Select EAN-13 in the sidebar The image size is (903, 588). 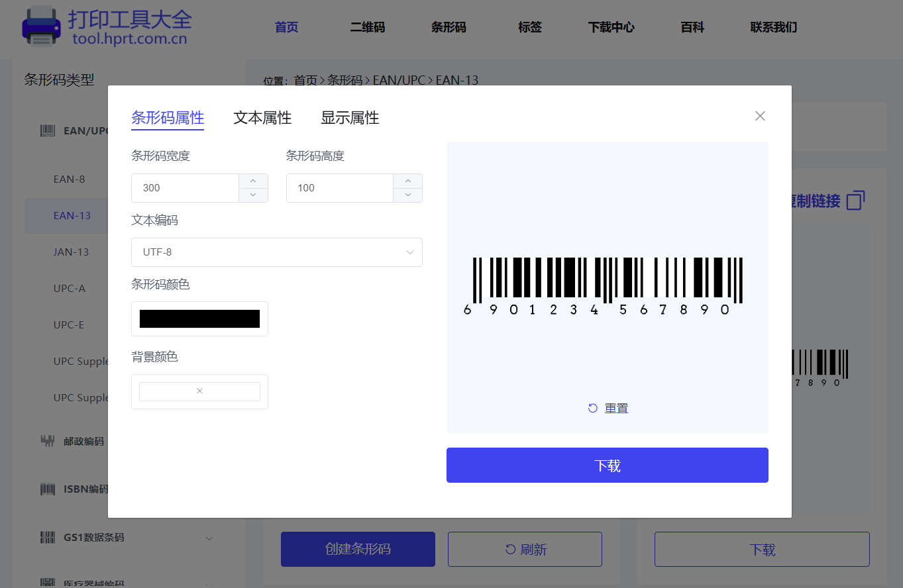(72, 216)
